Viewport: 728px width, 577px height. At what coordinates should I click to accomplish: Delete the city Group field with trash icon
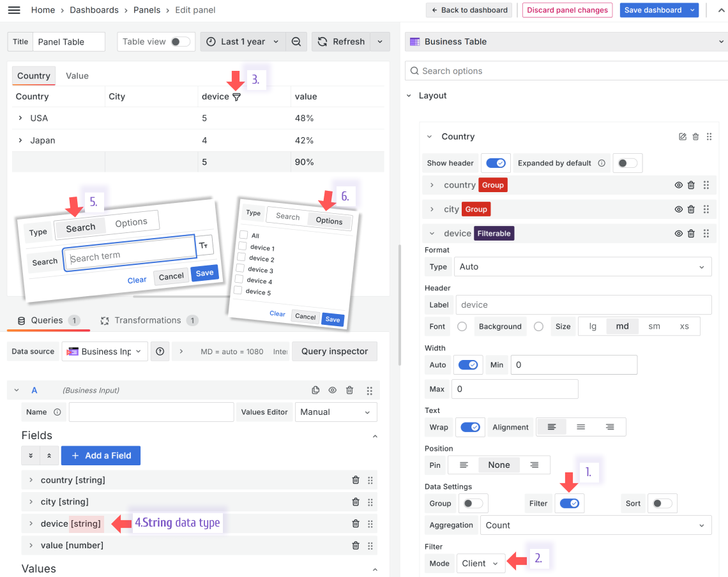pos(691,209)
